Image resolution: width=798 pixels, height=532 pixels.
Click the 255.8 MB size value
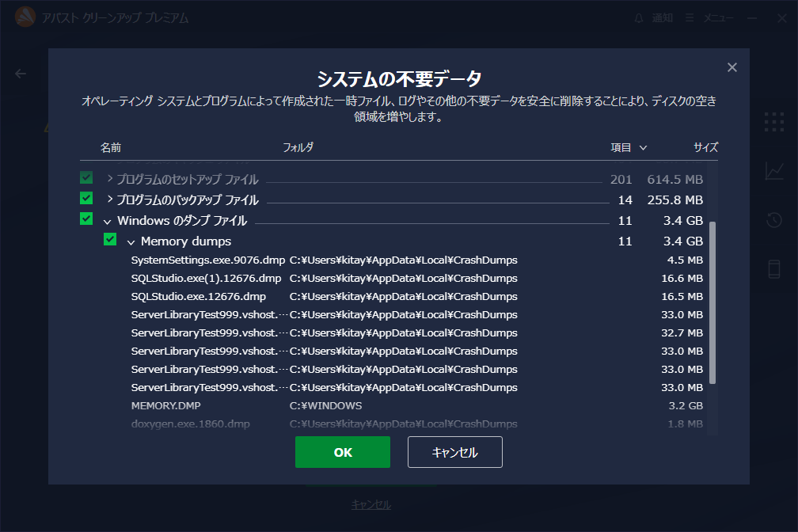(674, 200)
